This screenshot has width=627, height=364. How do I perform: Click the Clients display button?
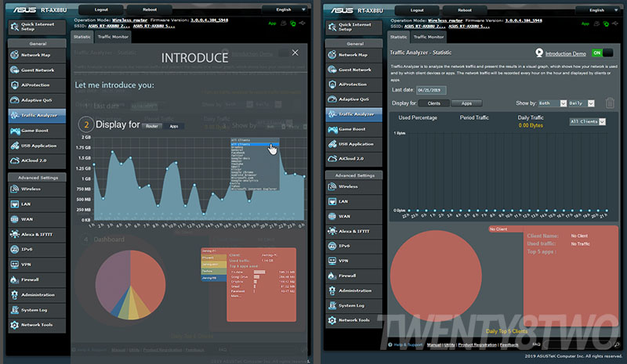(434, 103)
